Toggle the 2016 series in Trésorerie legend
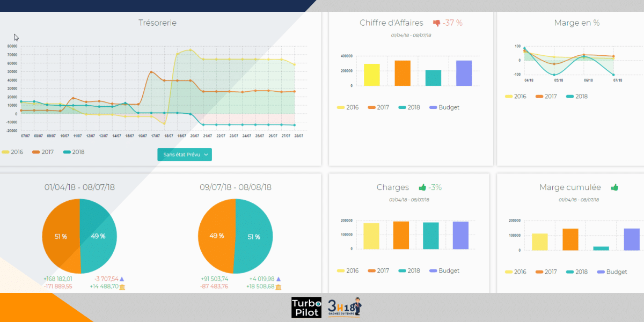 (14, 152)
